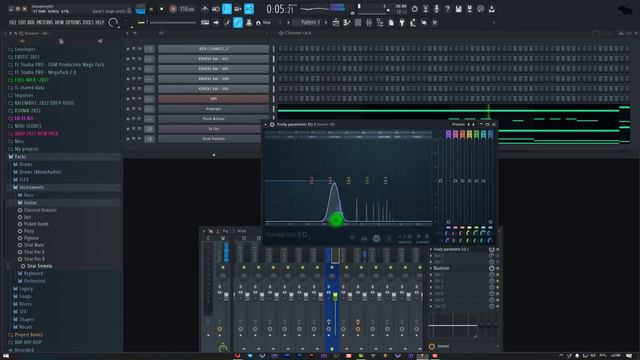Toggle the metronome icon
640x360 pixels.
(x=205, y=9)
